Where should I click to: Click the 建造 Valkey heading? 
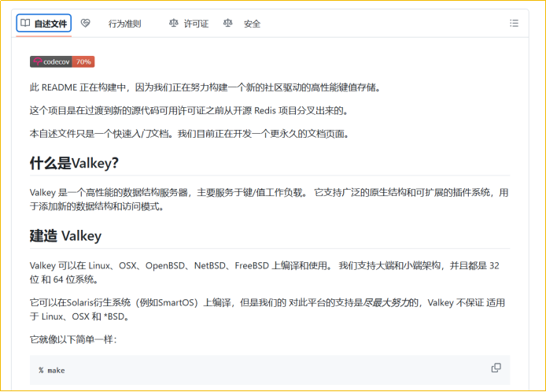65,236
